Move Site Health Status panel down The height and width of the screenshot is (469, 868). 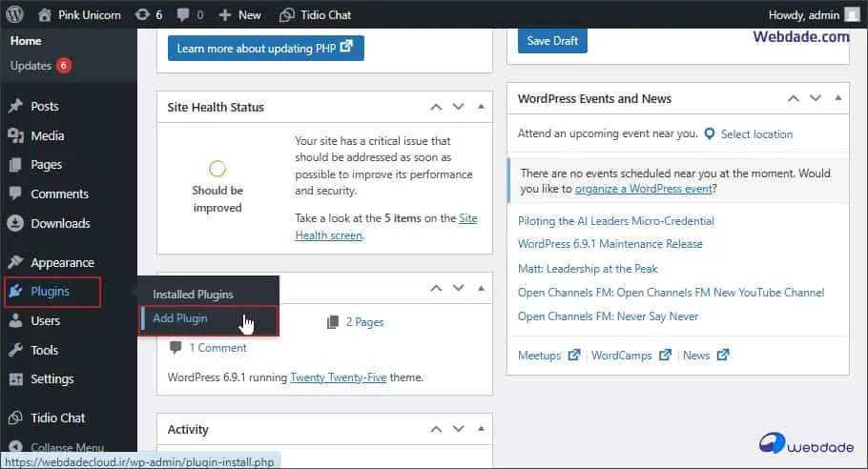pos(459,107)
